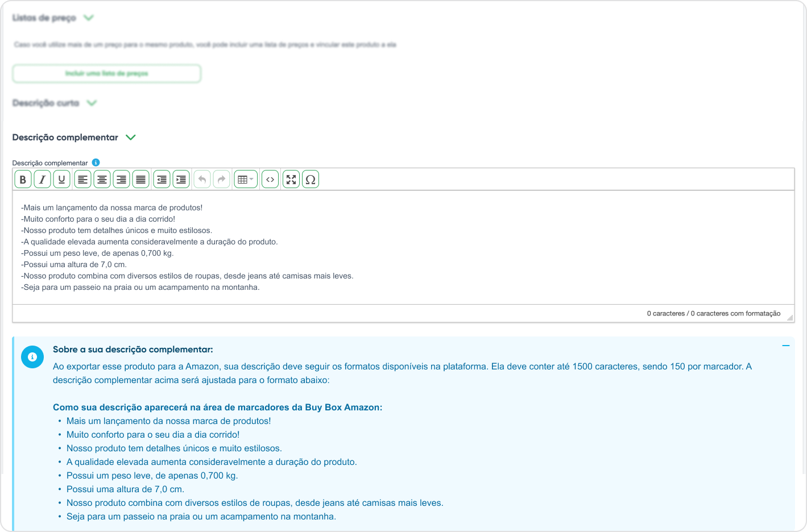Viewport: 807px width, 532px height.
Task: Switch the editor to fullscreen
Action: pyautogui.click(x=291, y=180)
